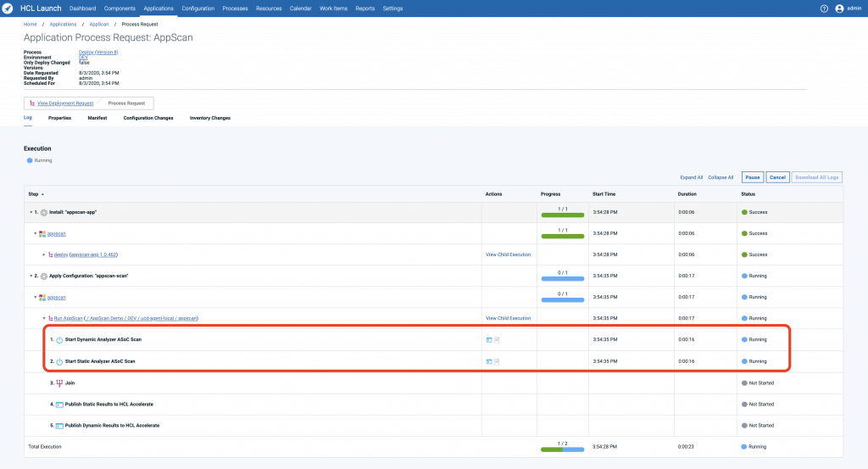
Task: Open the Resources menu
Action: [269, 8]
